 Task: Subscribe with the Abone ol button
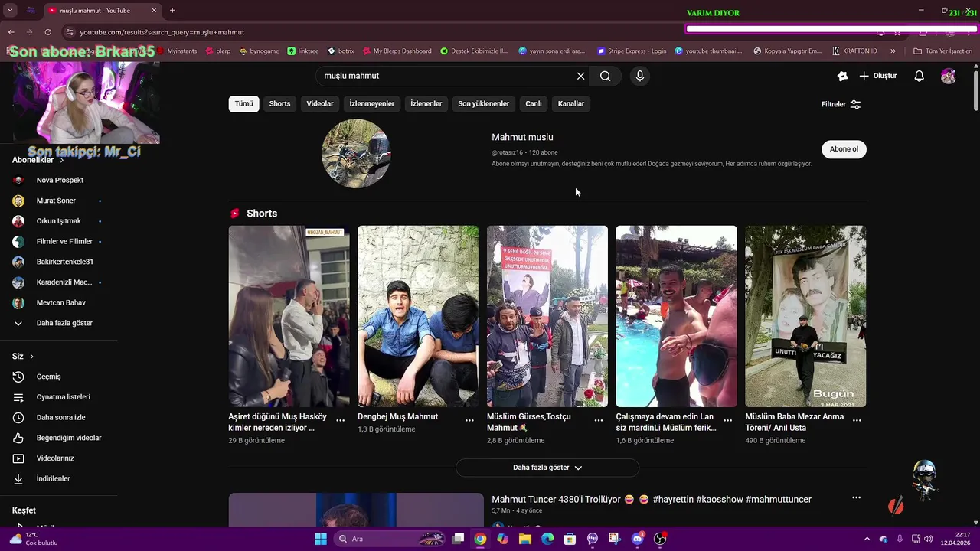(x=844, y=149)
